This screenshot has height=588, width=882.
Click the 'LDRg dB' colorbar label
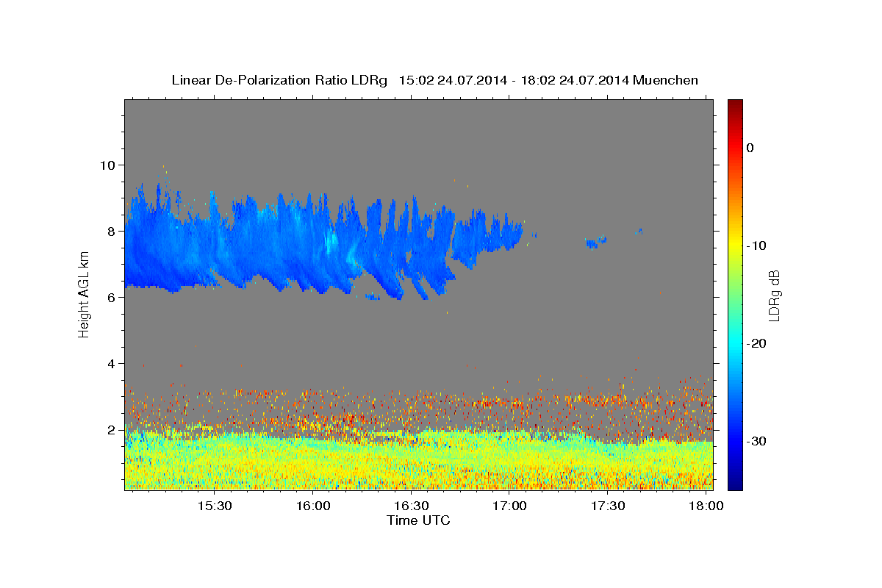click(773, 295)
